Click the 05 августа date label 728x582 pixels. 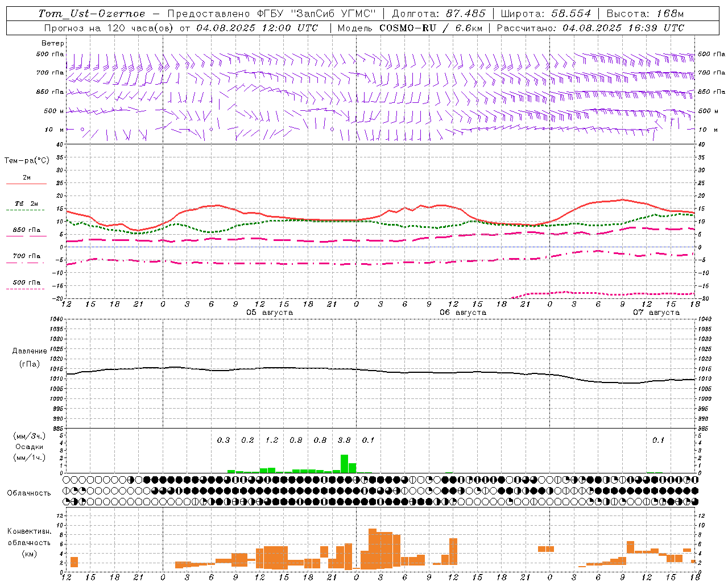[269, 313]
